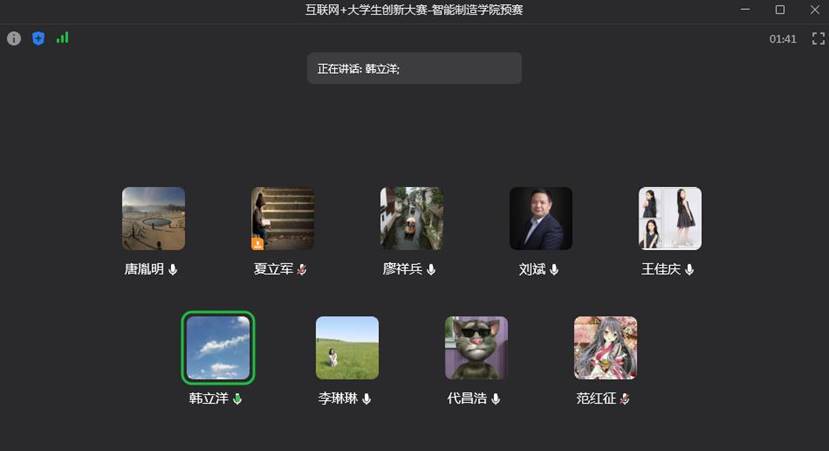
Task: Select 廖祥兵's canal town avatar
Action: pyautogui.click(x=411, y=218)
